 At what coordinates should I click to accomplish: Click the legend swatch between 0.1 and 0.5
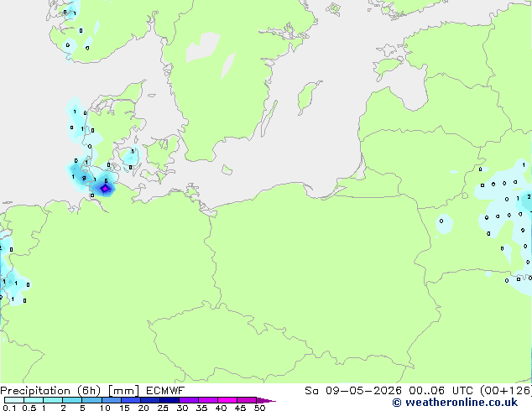pyautogui.click(x=14, y=400)
